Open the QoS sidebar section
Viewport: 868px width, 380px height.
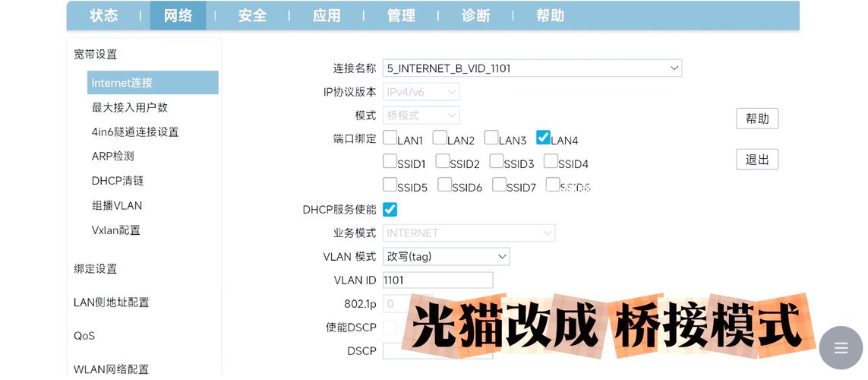pyautogui.click(x=84, y=336)
